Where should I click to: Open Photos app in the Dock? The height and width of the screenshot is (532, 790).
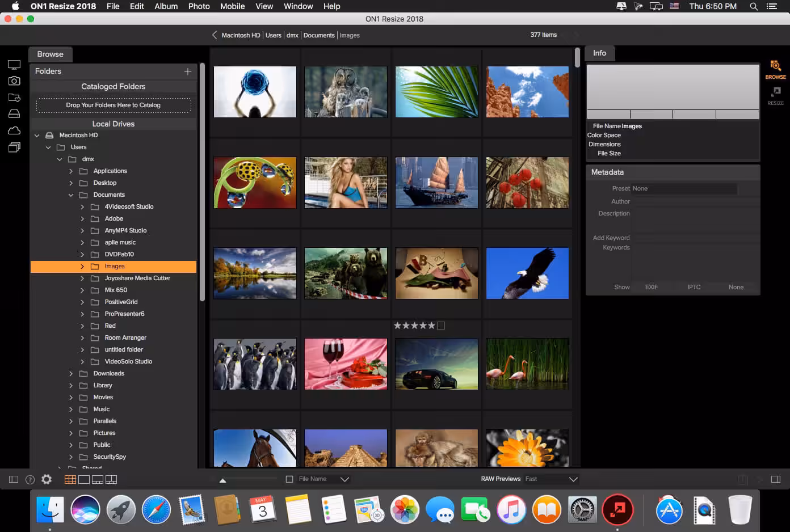point(405,509)
